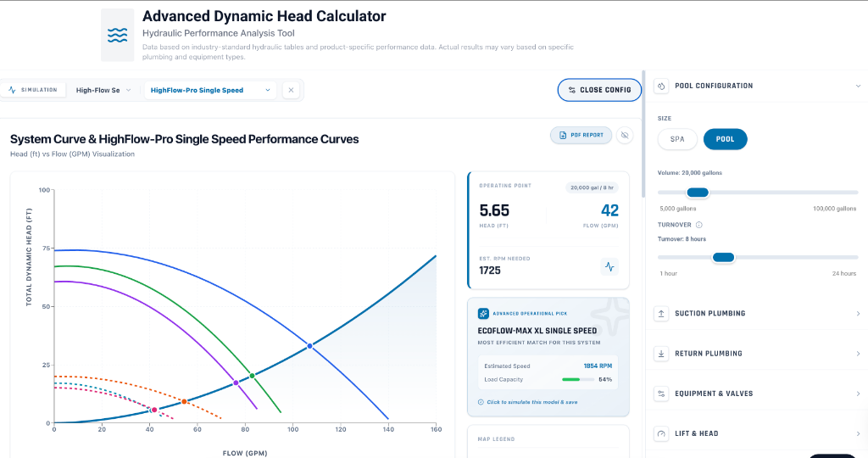Click the pool Volume slider handle
868x458 pixels.
click(698, 193)
